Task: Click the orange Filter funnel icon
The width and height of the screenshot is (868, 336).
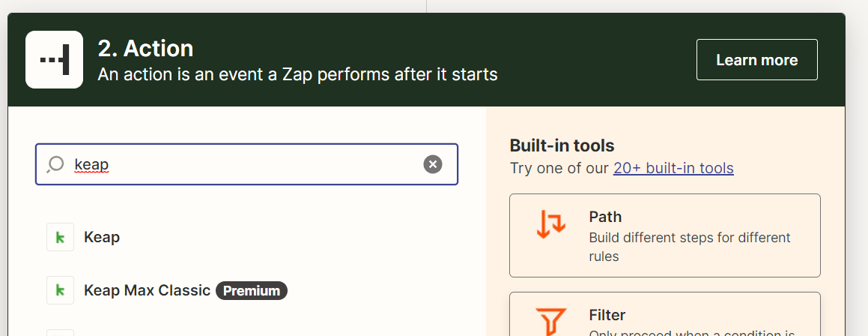Action: coord(550,322)
